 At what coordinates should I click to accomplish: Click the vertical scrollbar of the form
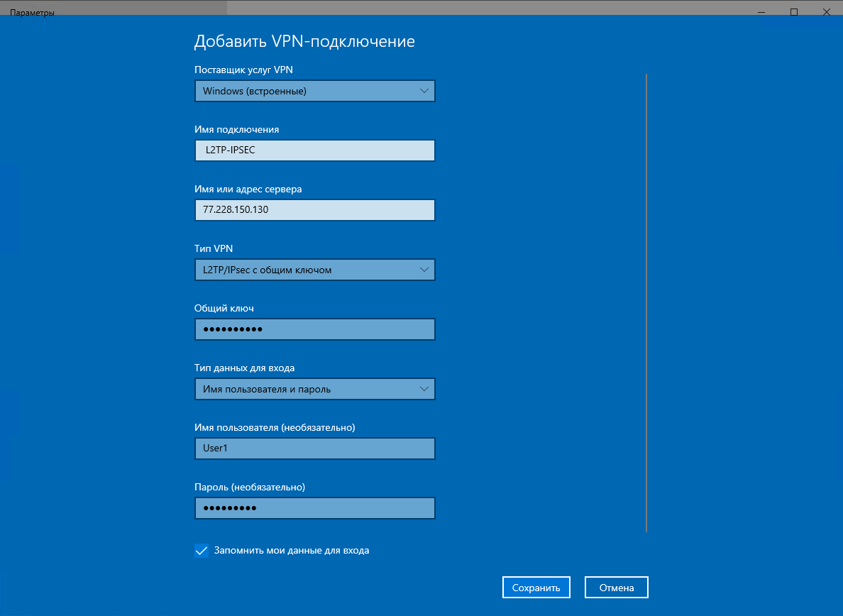[x=646, y=303]
